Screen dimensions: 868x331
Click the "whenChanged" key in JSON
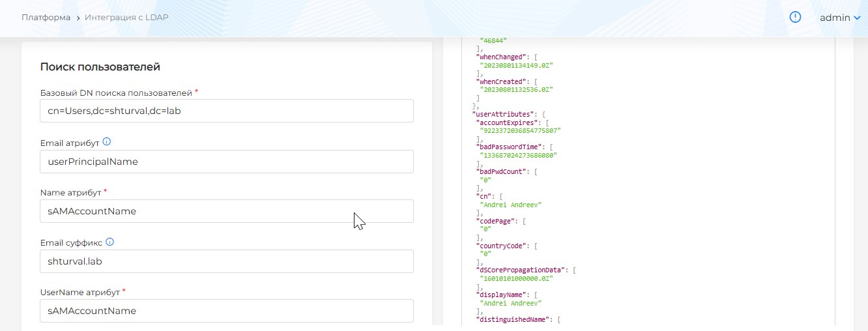pyautogui.click(x=501, y=57)
